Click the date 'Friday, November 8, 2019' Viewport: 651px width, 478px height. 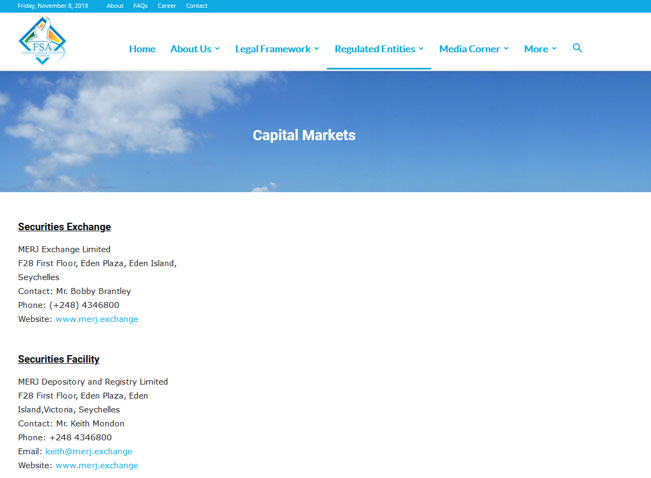[53, 6]
